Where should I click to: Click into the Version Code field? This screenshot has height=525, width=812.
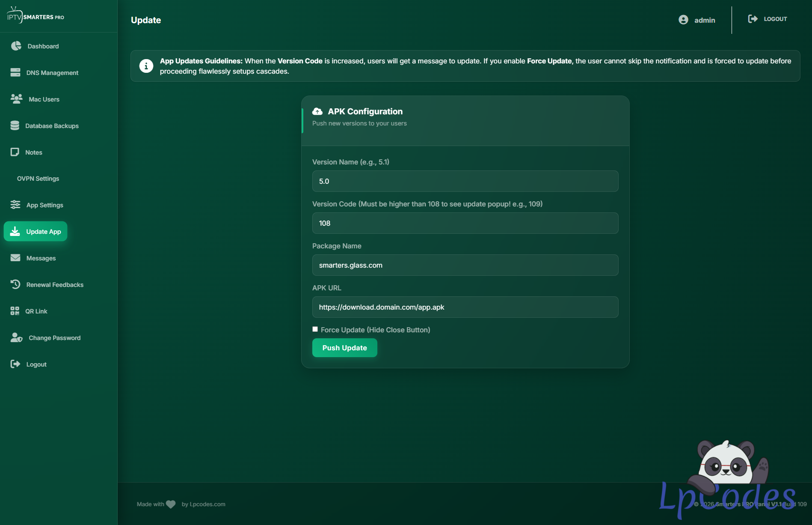pos(465,223)
